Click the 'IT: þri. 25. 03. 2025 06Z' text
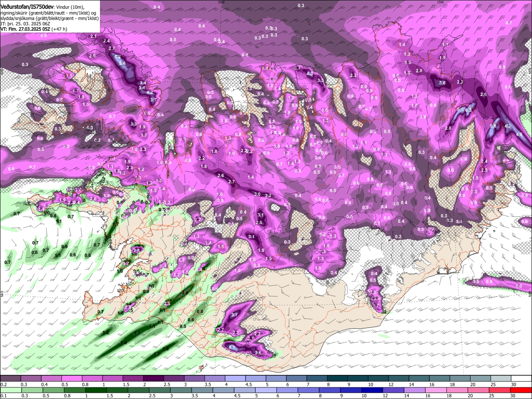The width and height of the screenshot is (532, 399). (x=25, y=24)
